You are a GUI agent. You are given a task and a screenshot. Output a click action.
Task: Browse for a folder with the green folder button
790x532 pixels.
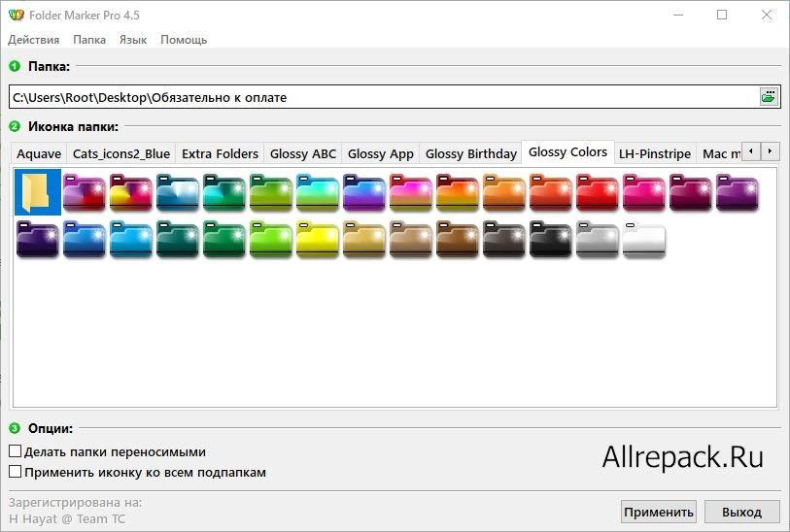click(x=769, y=97)
